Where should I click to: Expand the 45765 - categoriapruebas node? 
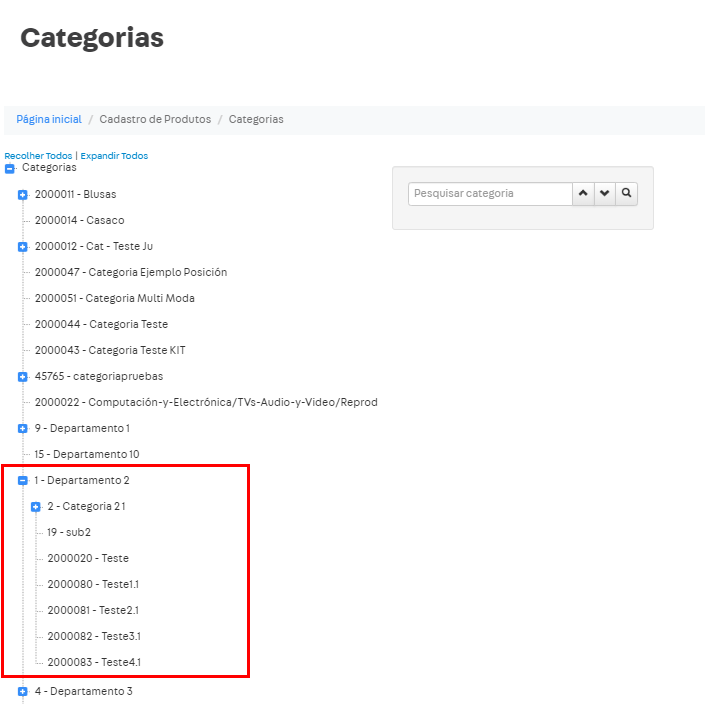[23, 377]
